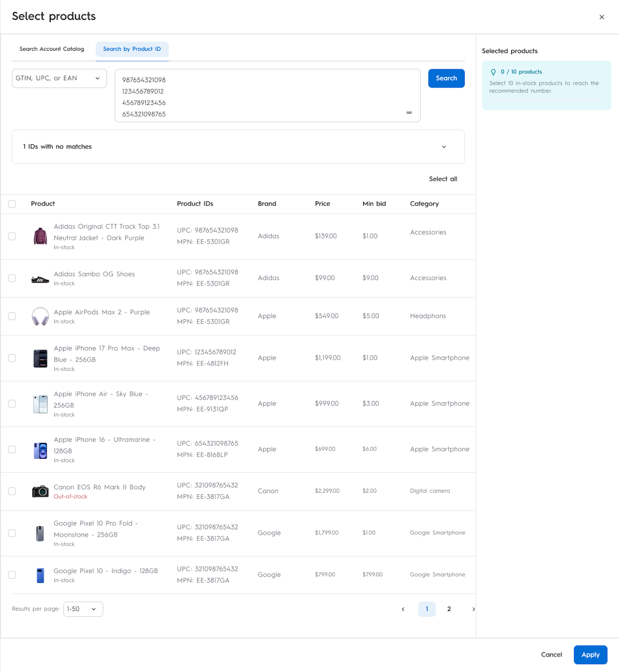The image size is (619, 672).
Task: Click the Adidas Samba OG Shoes thumbnail
Action: (40, 279)
